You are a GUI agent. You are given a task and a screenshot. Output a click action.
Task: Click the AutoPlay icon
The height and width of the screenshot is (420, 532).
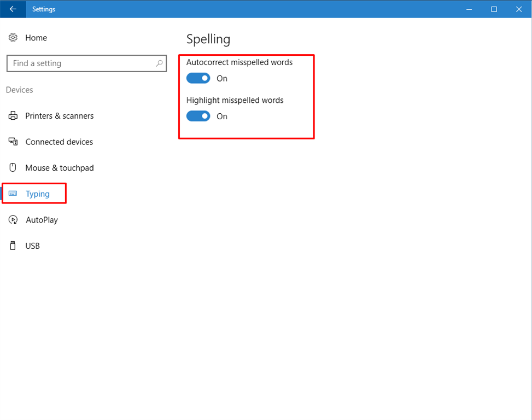point(13,220)
